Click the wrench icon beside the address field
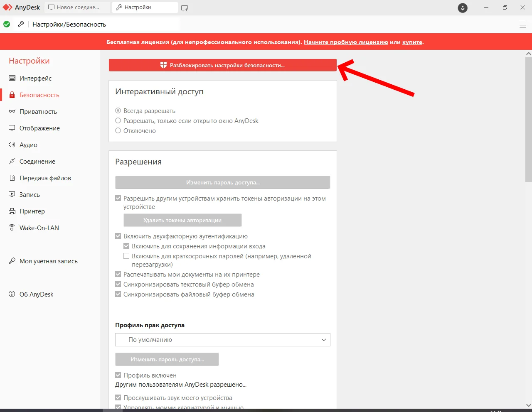 click(21, 24)
